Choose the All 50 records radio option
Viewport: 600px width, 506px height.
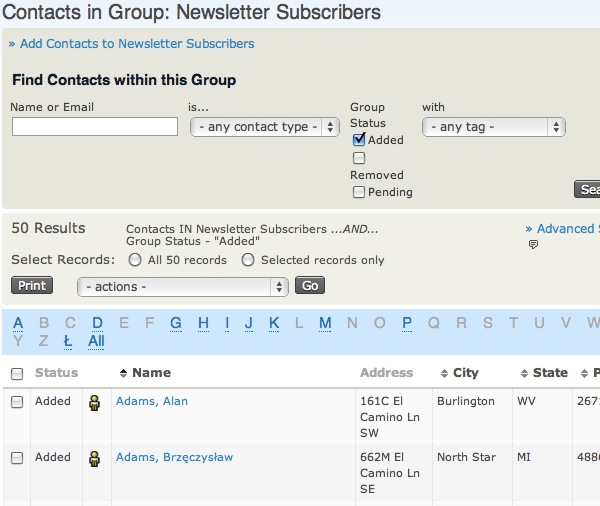tap(135, 260)
